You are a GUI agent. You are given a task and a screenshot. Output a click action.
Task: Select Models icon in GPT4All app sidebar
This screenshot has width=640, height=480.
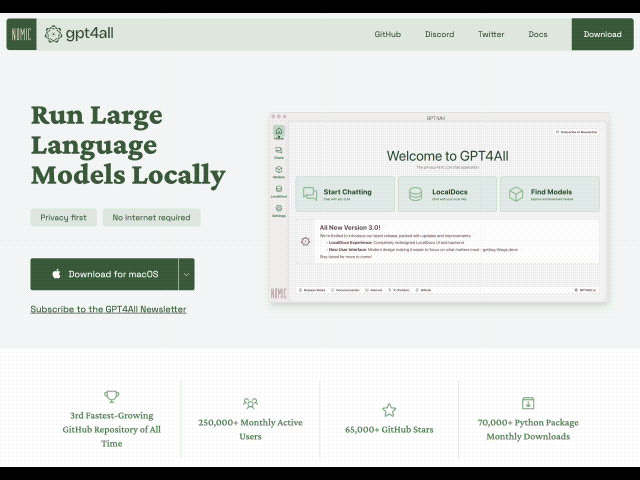click(279, 172)
